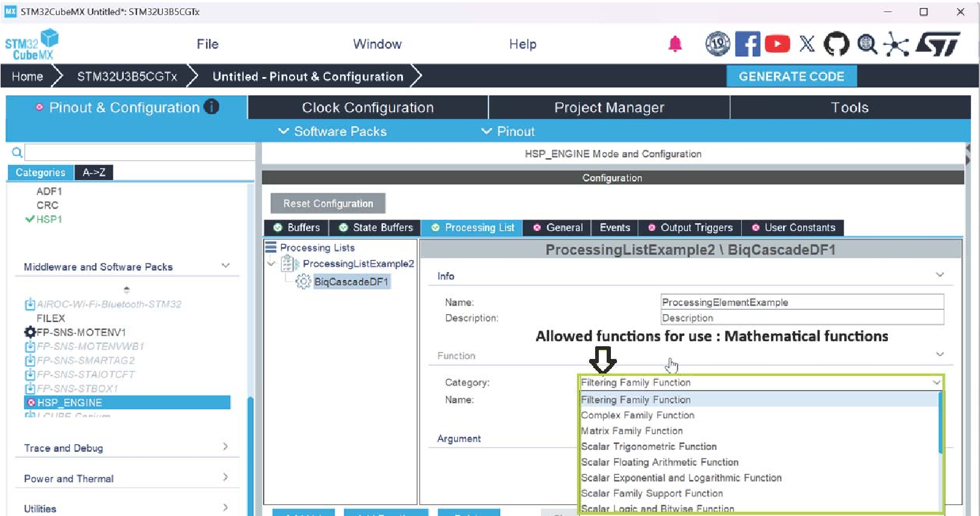This screenshot has height=516, width=980.
Task: Switch to the Events tab
Action: [x=615, y=227]
